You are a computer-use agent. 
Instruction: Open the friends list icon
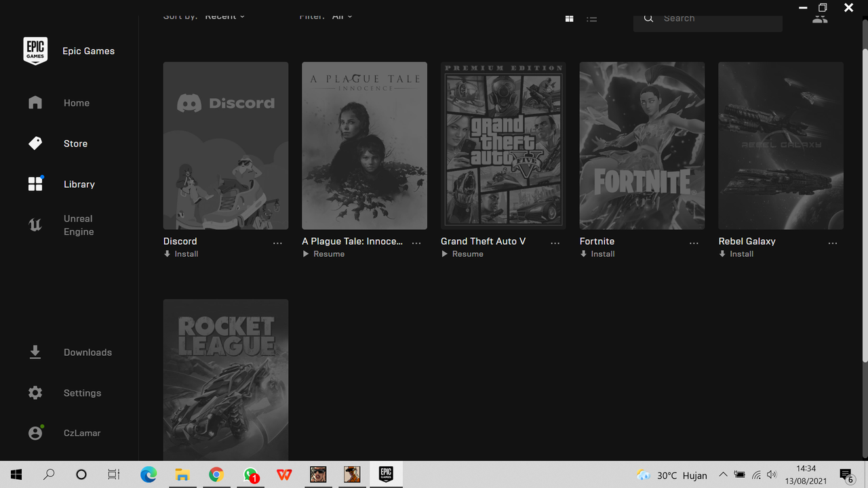[820, 18]
